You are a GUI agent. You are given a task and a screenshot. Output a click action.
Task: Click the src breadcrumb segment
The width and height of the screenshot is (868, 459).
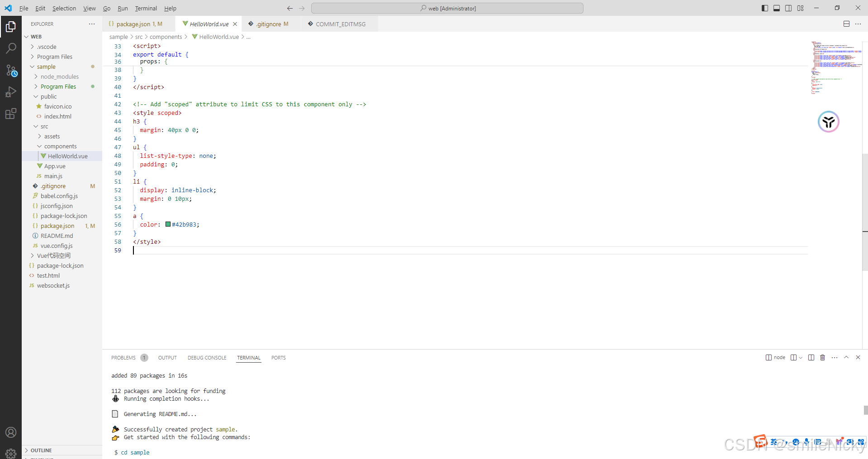click(139, 37)
